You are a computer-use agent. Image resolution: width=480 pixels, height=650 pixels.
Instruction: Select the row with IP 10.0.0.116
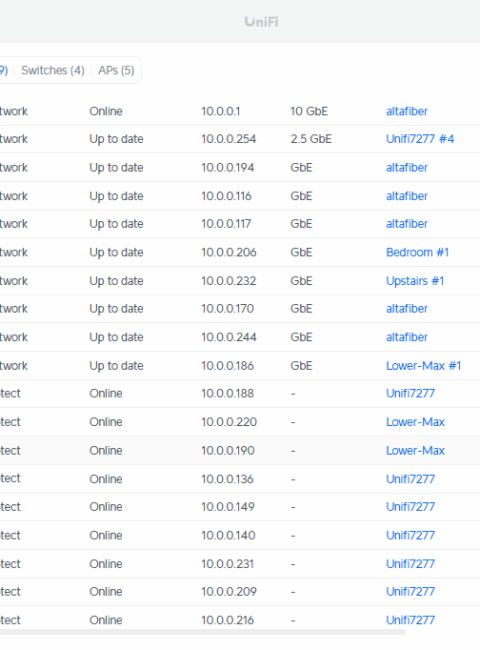[240, 196]
